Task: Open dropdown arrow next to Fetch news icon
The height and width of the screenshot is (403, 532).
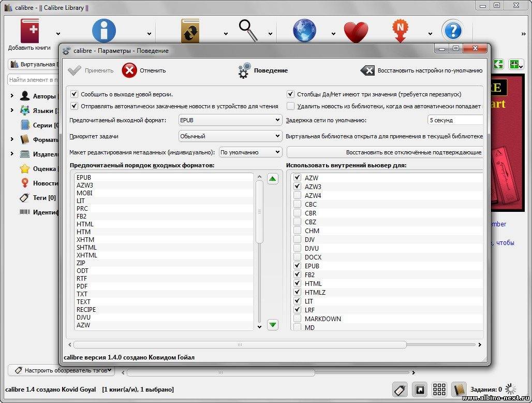Action: tap(430, 34)
